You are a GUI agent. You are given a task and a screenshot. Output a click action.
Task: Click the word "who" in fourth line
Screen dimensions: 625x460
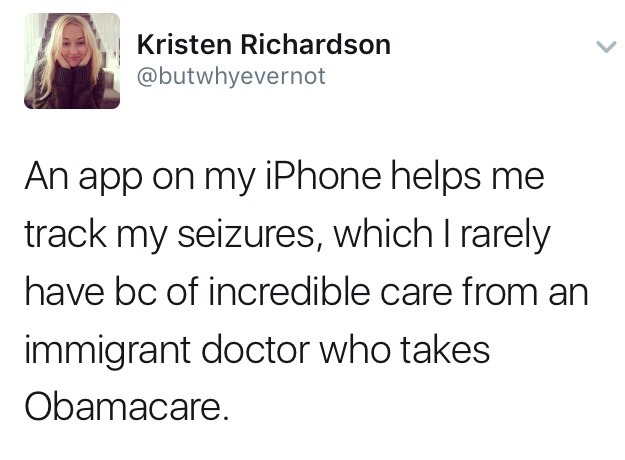[355, 349]
